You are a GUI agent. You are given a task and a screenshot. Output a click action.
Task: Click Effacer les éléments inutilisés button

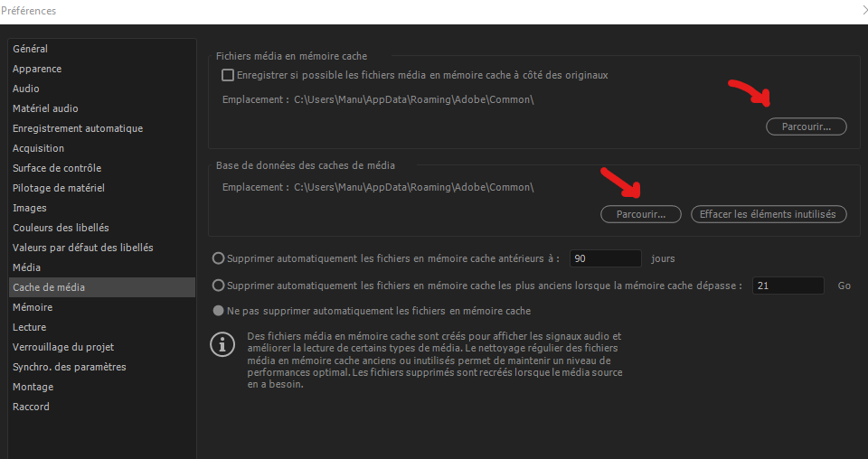[x=769, y=214]
